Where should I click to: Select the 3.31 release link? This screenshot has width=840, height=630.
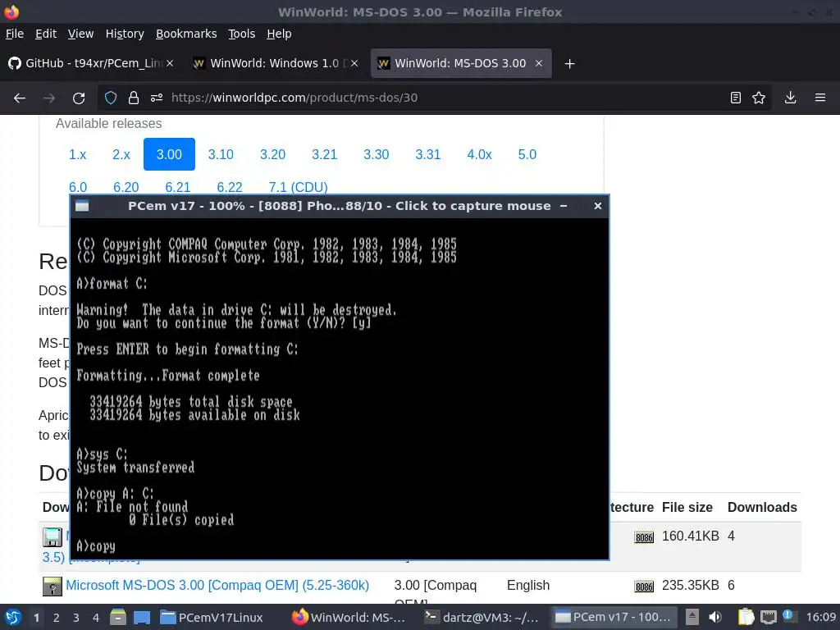tap(428, 154)
